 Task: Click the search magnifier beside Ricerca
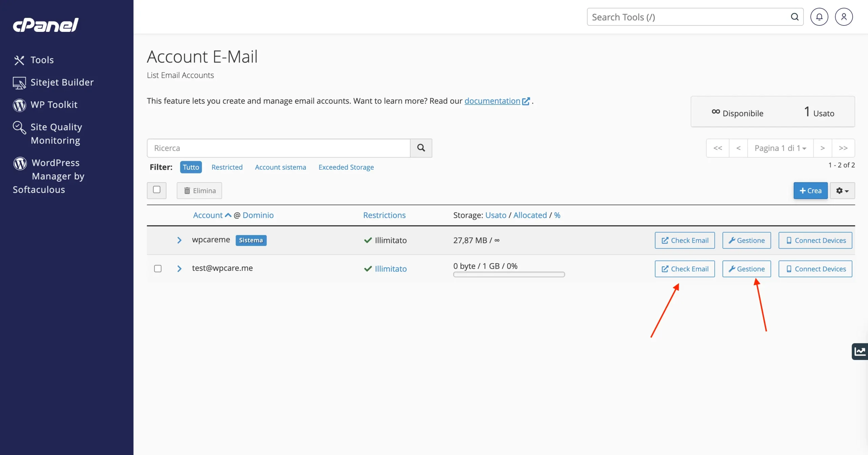click(421, 148)
